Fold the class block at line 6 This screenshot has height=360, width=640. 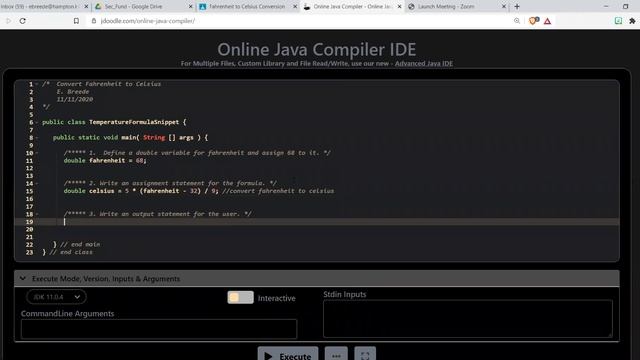37,122
